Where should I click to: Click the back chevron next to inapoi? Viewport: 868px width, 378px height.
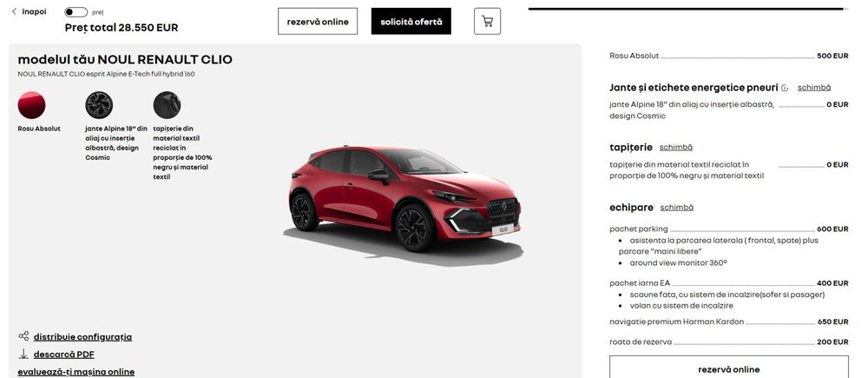tap(14, 11)
